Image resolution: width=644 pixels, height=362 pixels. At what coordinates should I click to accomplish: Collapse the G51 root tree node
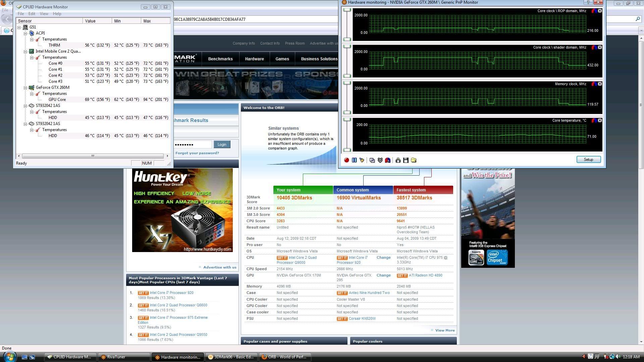pyautogui.click(x=19, y=27)
